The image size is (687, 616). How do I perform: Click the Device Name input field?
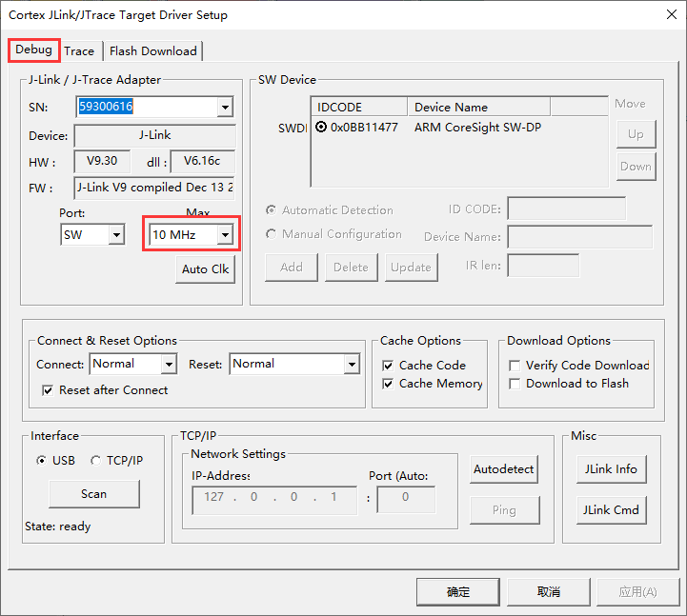[x=579, y=237]
